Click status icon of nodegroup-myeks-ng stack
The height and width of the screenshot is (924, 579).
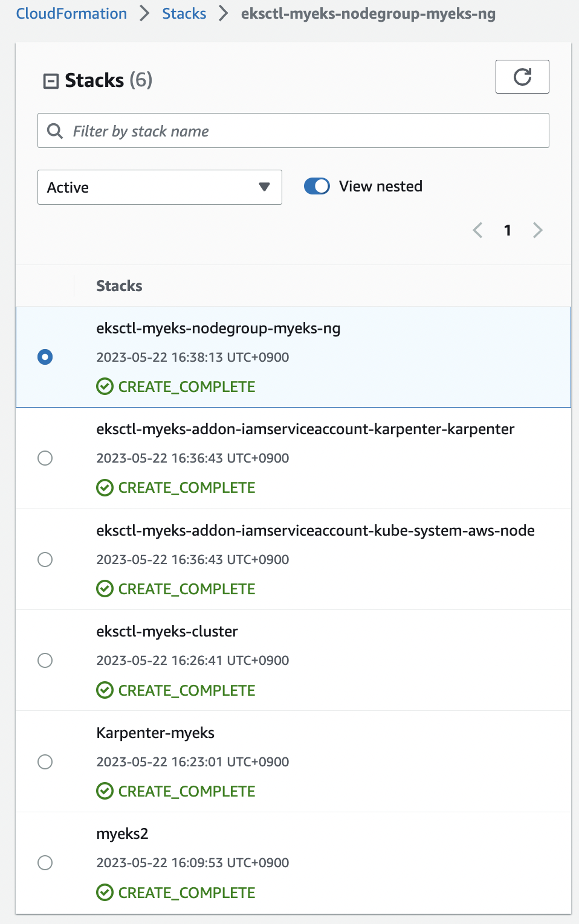pos(105,387)
